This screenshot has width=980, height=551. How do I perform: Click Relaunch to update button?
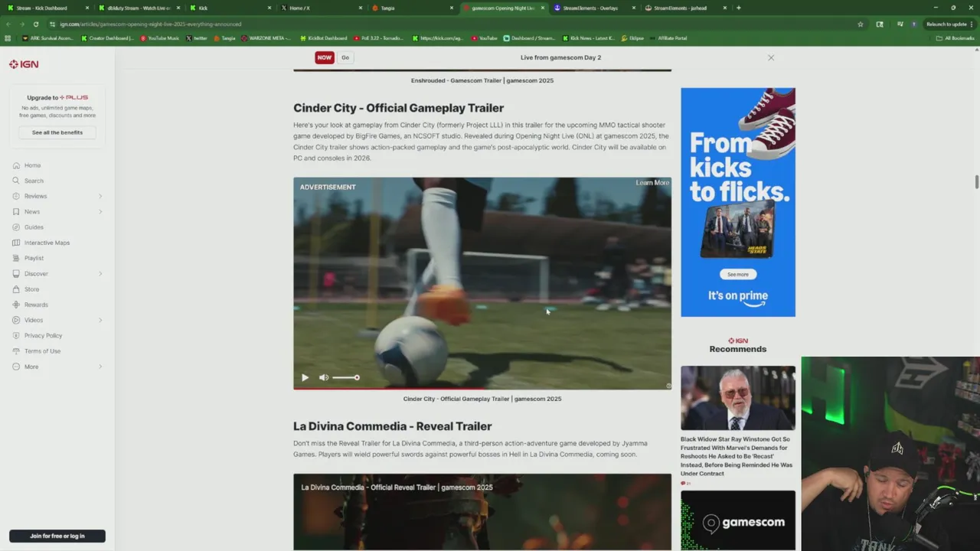946,24
